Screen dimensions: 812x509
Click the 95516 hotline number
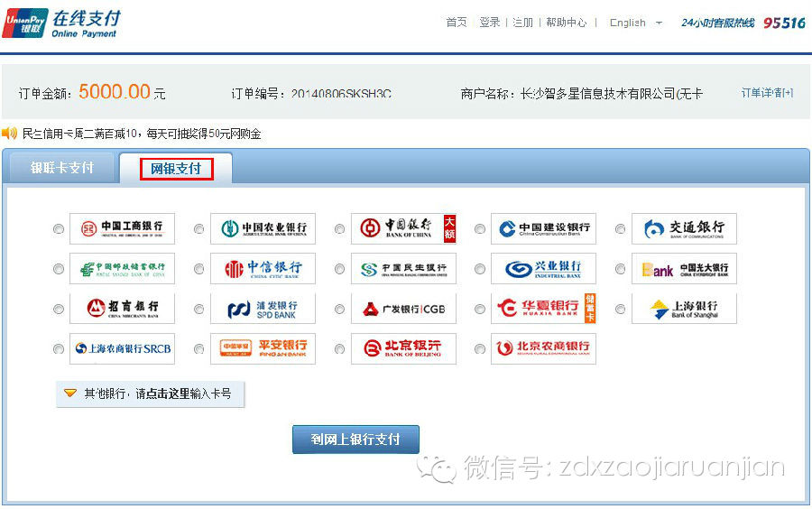[x=785, y=23]
